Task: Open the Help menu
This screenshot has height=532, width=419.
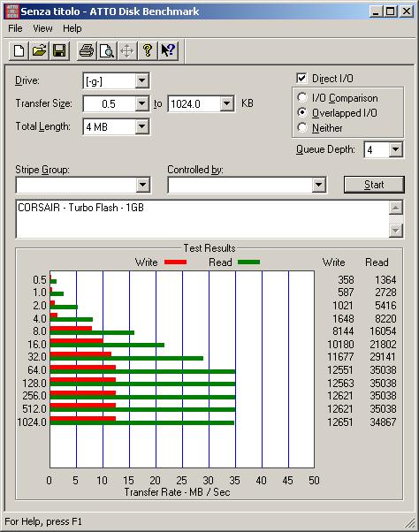Action: tap(72, 28)
